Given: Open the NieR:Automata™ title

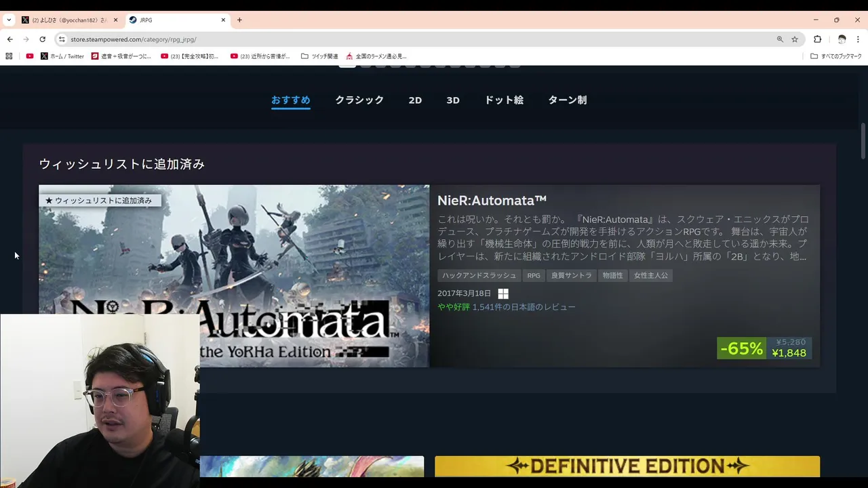Looking at the screenshot, I should pos(492,201).
